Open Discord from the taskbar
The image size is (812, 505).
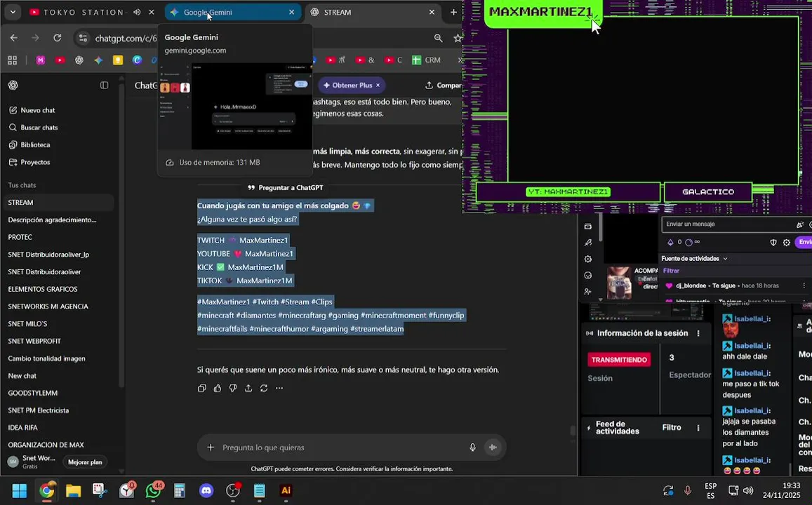206,490
